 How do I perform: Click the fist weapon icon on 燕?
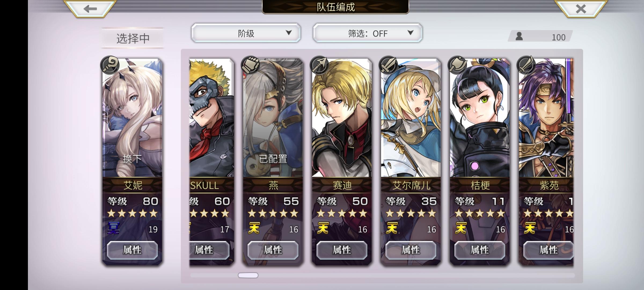click(x=251, y=65)
